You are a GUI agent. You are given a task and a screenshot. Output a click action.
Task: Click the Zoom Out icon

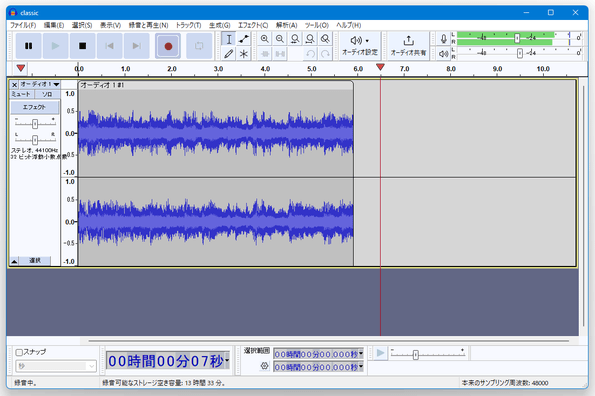[x=280, y=39]
